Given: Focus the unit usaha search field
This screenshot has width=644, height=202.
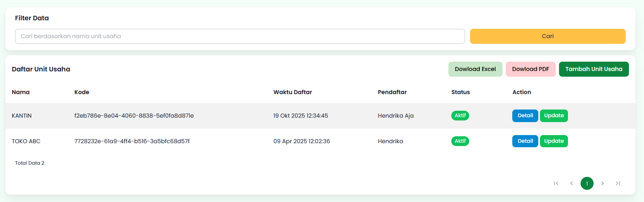Looking at the screenshot, I should [240, 36].
